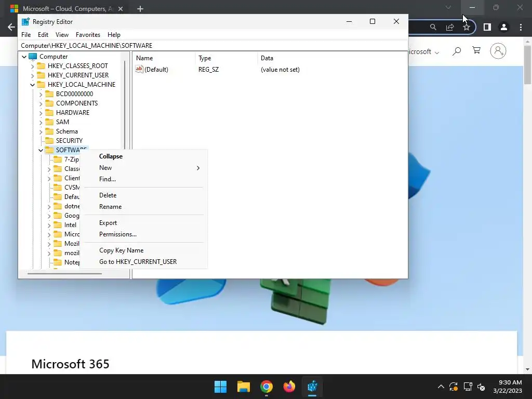The height and width of the screenshot is (399, 532).
Task: Switch to Chrome on the taskbar
Action: pyautogui.click(x=267, y=387)
